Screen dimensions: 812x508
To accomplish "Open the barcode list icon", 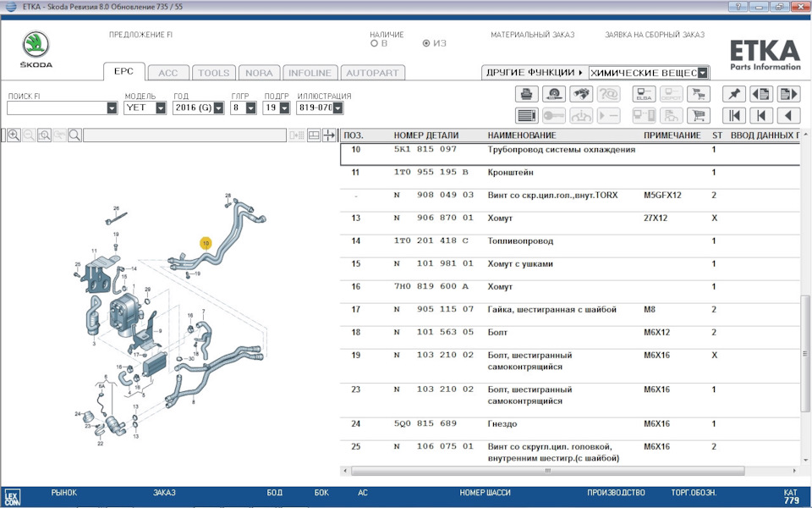I will (x=527, y=116).
